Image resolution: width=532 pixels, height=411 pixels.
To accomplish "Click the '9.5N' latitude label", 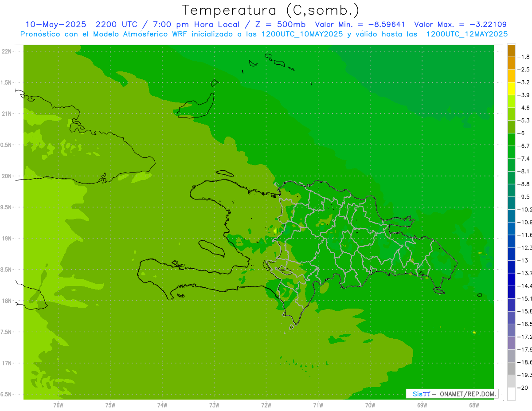I will click(6, 207).
